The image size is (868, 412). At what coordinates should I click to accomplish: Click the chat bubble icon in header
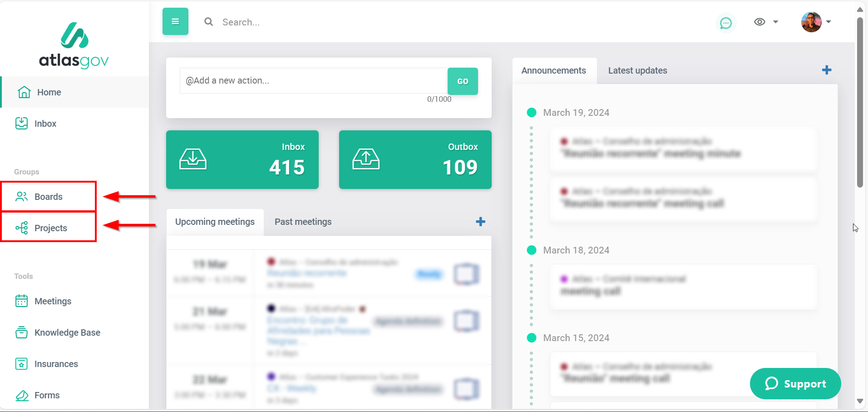[725, 23]
